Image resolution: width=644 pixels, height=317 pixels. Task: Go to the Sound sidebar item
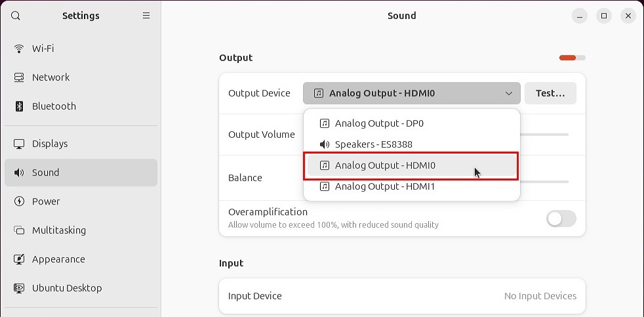(x=46, y=173)
